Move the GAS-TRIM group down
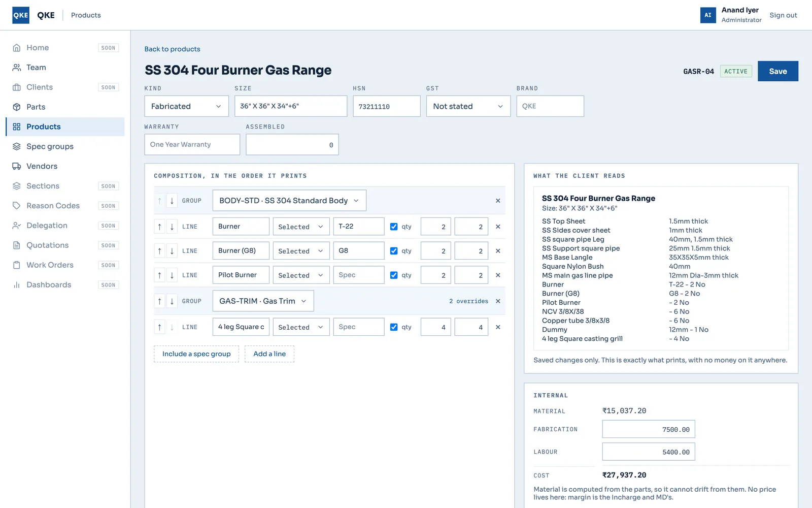This screenshot has width=812, height=508. click(172, 301)
